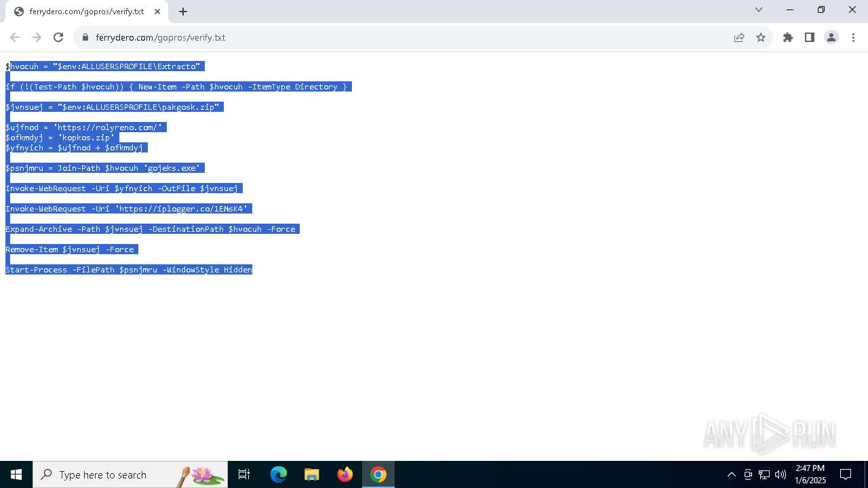Open the tab search chevron

click(x=759, y=9)
